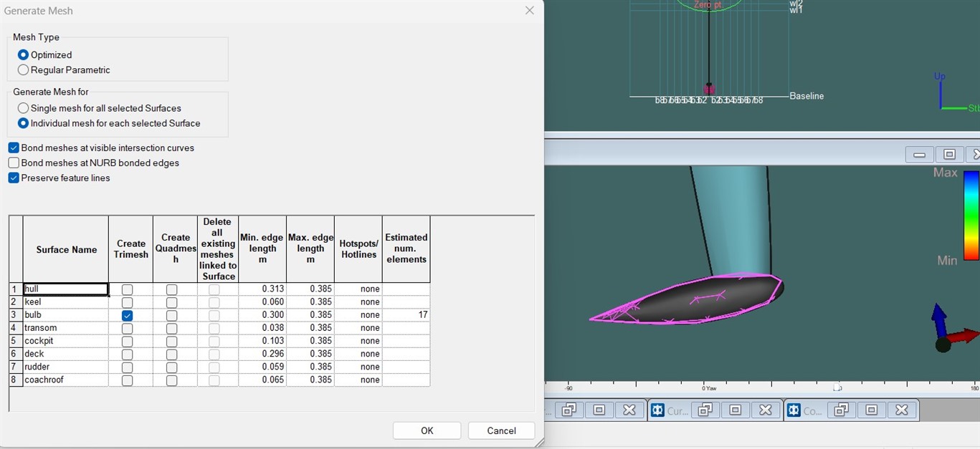Click the Curvature window icon
Screen dimensions: 980x449
click(x=657, y=410)
